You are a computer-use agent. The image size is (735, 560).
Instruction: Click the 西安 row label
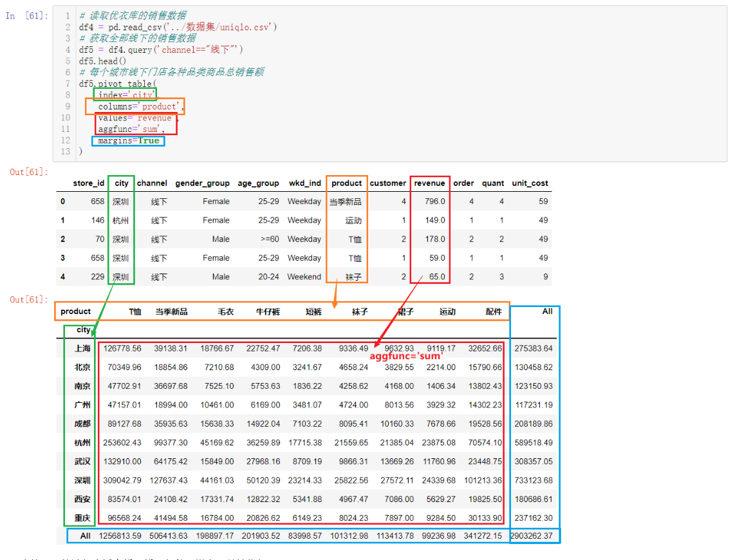tap(82, 499)
